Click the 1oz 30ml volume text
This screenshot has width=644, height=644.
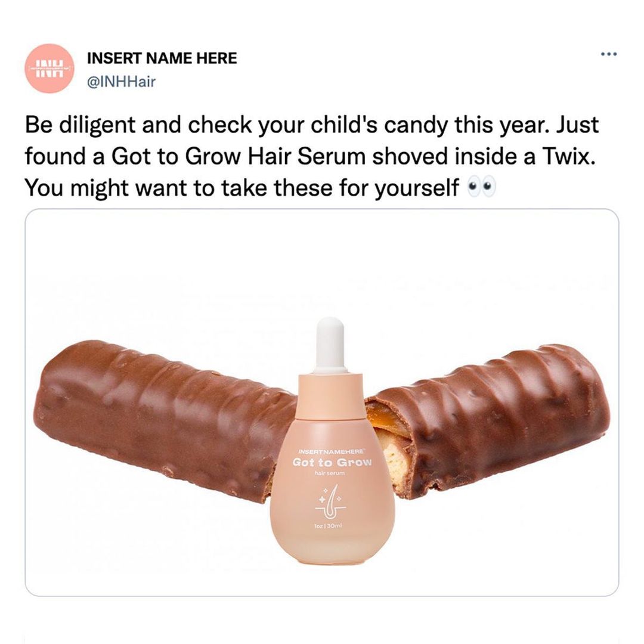tap(332, 526)
